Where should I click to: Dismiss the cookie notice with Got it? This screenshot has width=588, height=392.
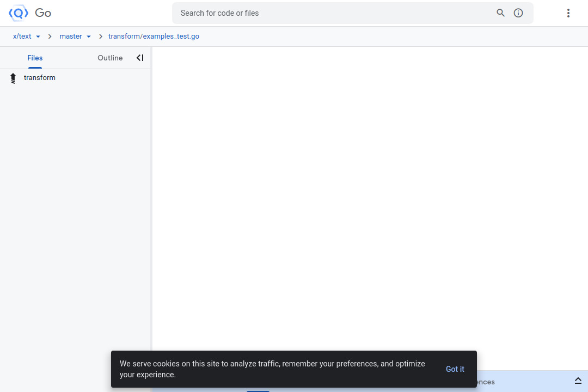(455, 369)
